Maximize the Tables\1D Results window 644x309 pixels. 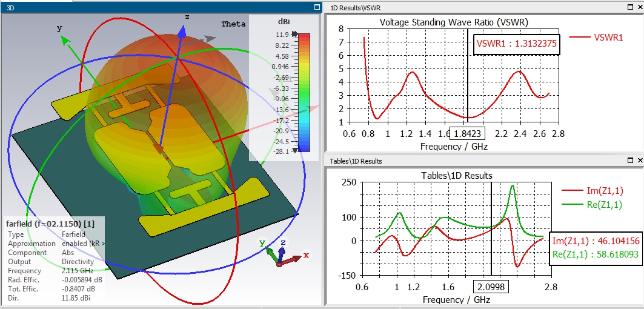click(x=631, y=161)
